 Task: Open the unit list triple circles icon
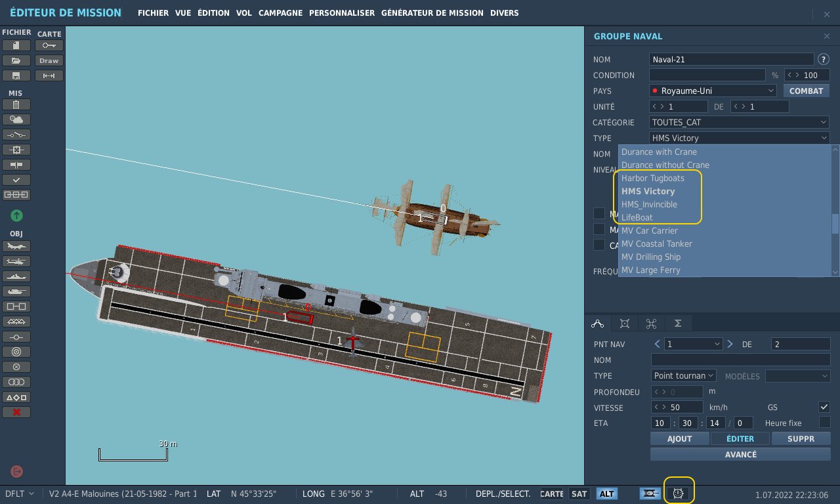(x=16, y=382)
